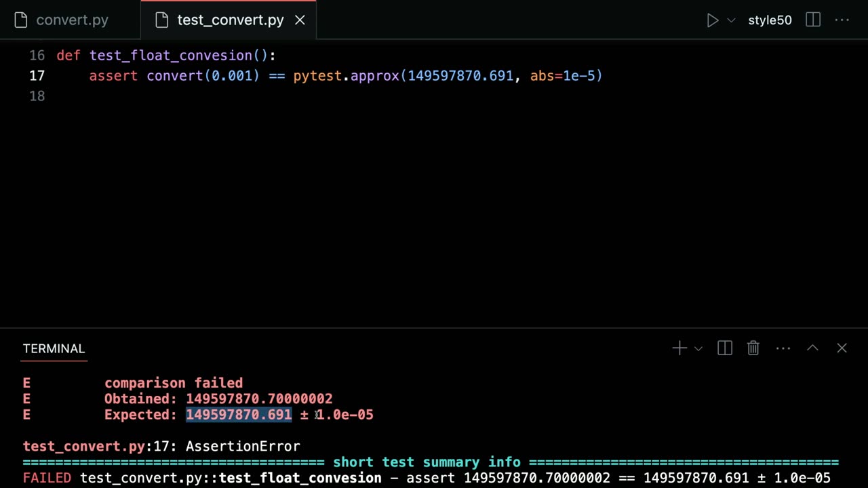This screenshot has height=488, width=868.
Task: Open terminal panel more actions ellipsis
Action: pos(783,348)
